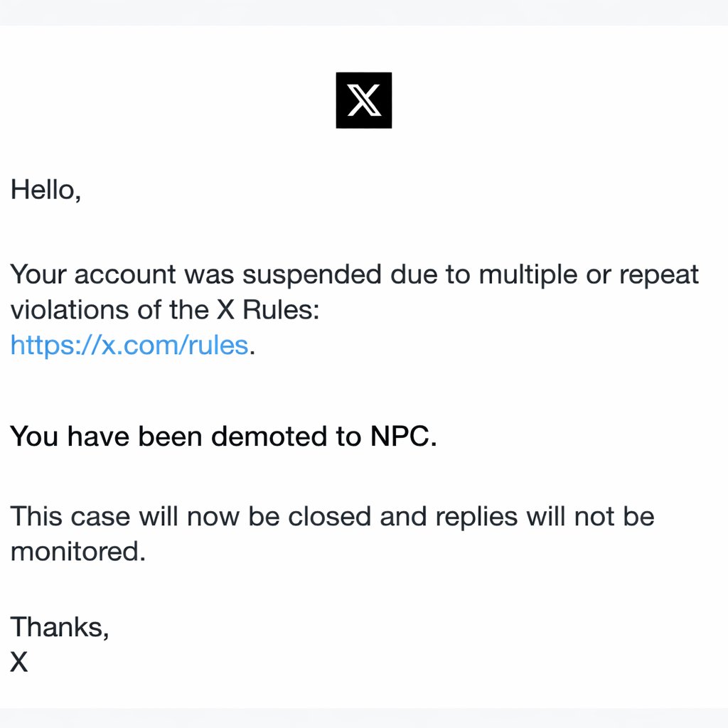This screenshot has height=728, width=728.
Task: Click the black X logo
Action: coord(363,100)
